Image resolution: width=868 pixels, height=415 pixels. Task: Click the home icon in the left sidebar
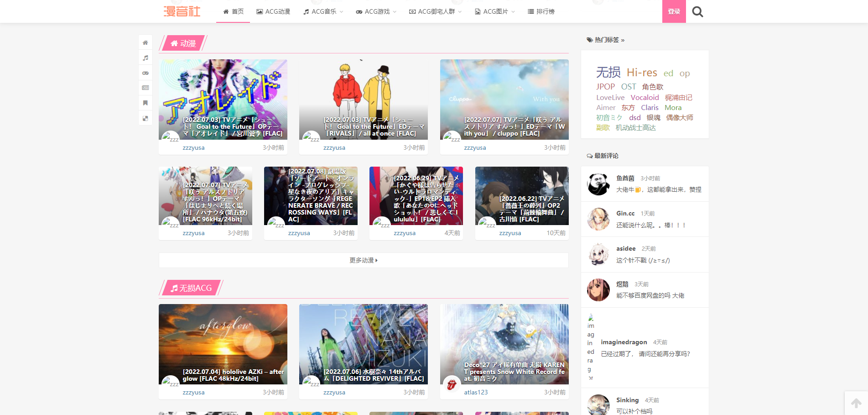(x=146, y=42)
